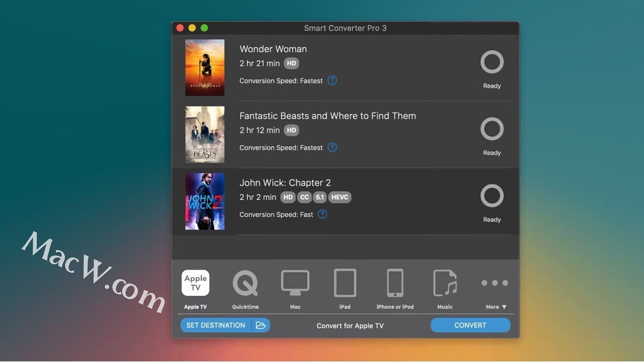Image resolution: width=644 pixels, height=362 pixels.
Task: Click the CC badge on John Wick
Action: coord(304,197)
